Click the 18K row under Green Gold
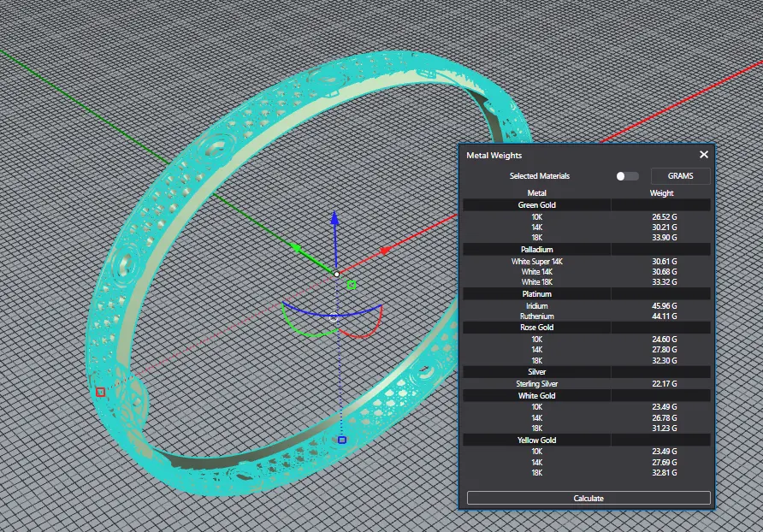 [587, 238]
